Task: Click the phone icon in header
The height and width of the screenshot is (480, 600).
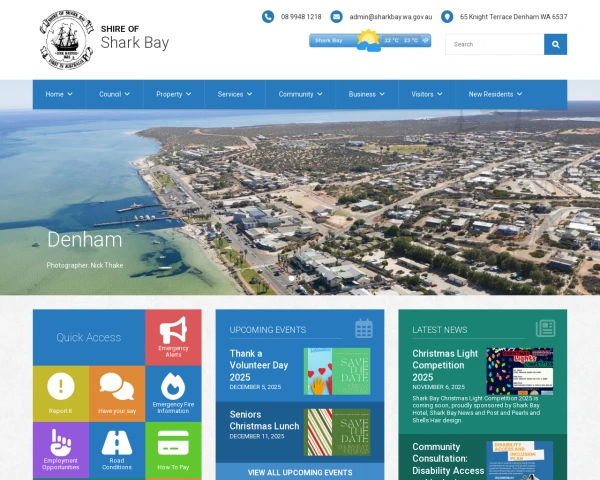Action: pyautogui.click(x=268, y=17)
